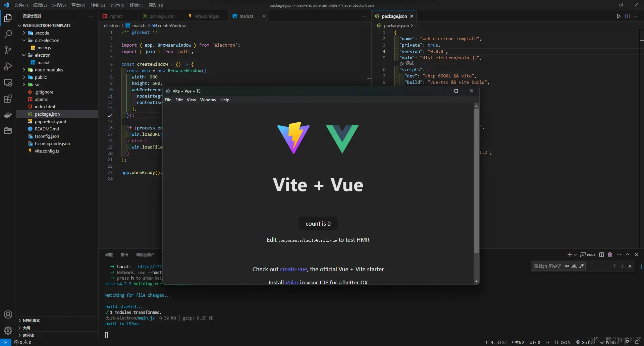Open the 终端(T) menu

point(137,5)
